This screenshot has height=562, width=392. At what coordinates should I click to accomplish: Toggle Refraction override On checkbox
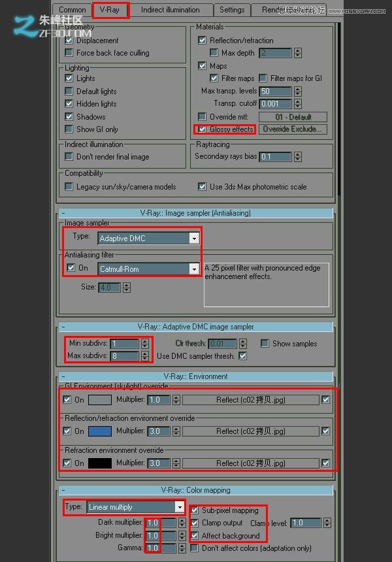click(67, 463)
